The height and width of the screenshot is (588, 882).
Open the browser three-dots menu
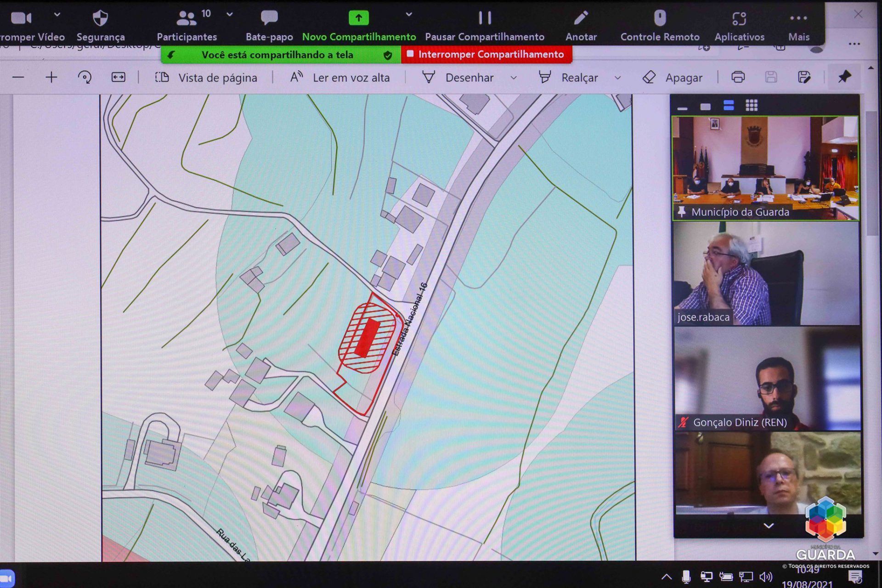pos(854,44)
